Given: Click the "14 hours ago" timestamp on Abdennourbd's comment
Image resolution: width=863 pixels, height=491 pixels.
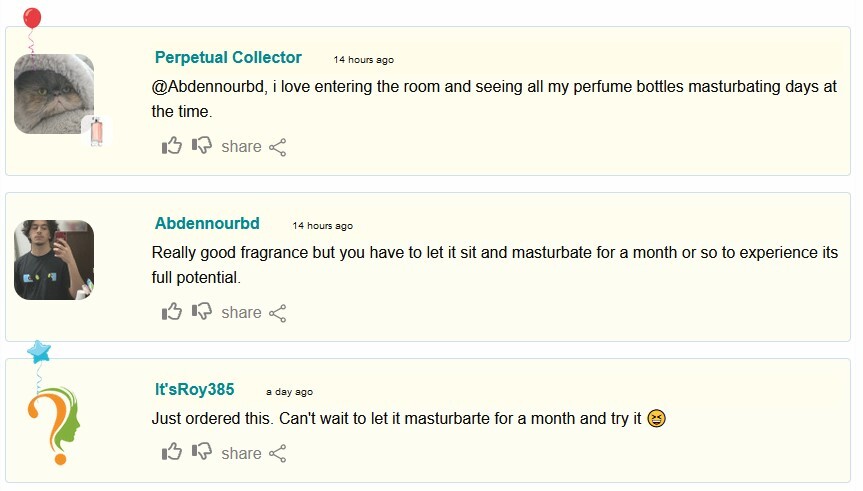Looking at the screenshot, I should (x=322, y=226).
